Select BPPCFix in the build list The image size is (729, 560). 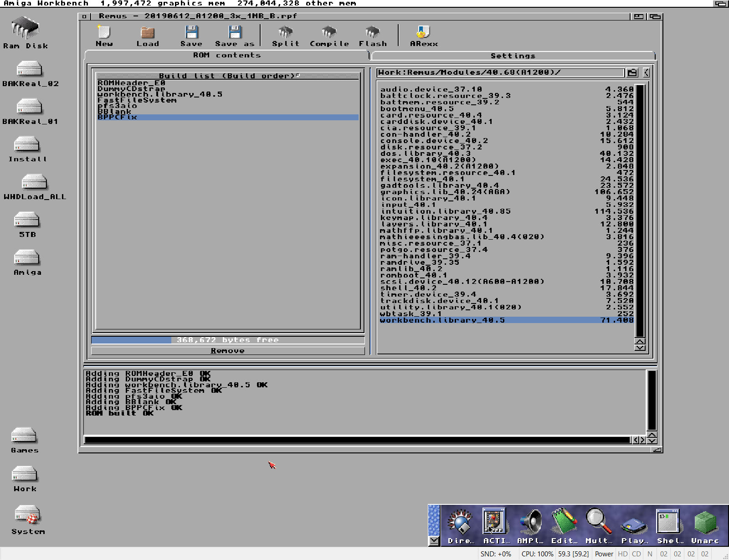(227, 117)
